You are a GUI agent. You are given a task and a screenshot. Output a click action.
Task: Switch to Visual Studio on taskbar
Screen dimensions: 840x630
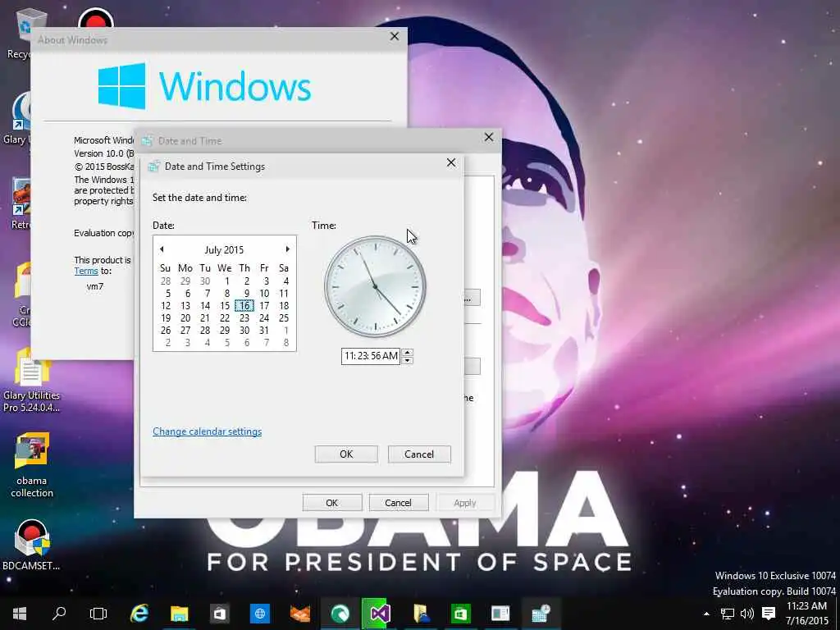(380, 614)
